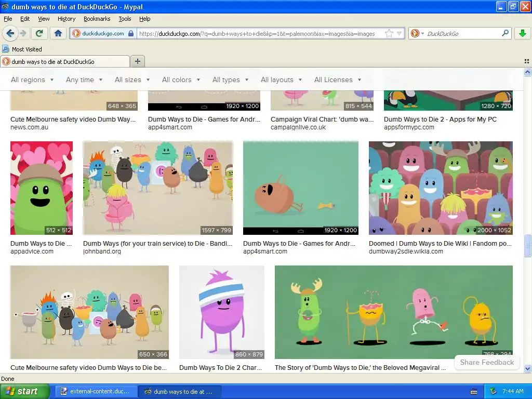532x399 pixels.
Task: Click the Most Visited bookmark icon
Action: (5, 49)
